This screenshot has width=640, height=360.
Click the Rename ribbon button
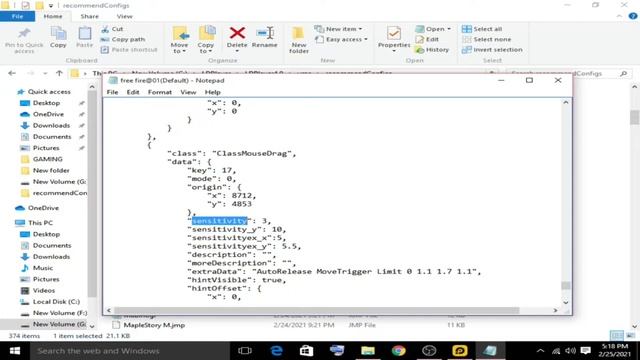click(x=264, y=38)
